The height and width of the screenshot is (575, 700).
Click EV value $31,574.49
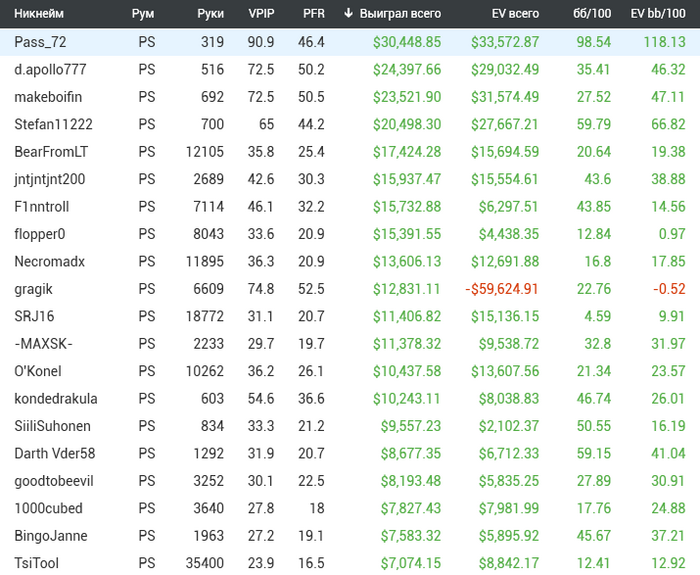[x=505, y=97]
